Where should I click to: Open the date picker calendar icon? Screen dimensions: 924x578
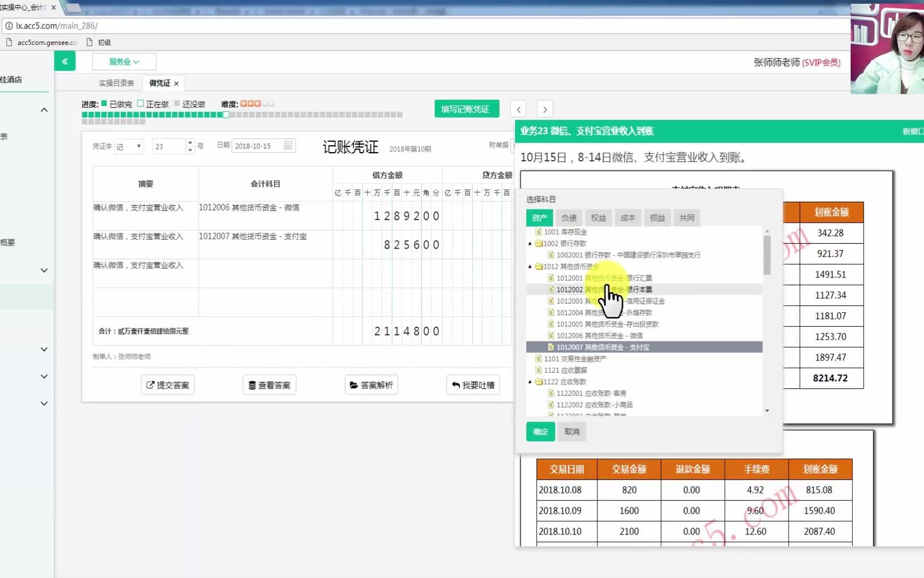pyautogui.click(x=287, y=145)
